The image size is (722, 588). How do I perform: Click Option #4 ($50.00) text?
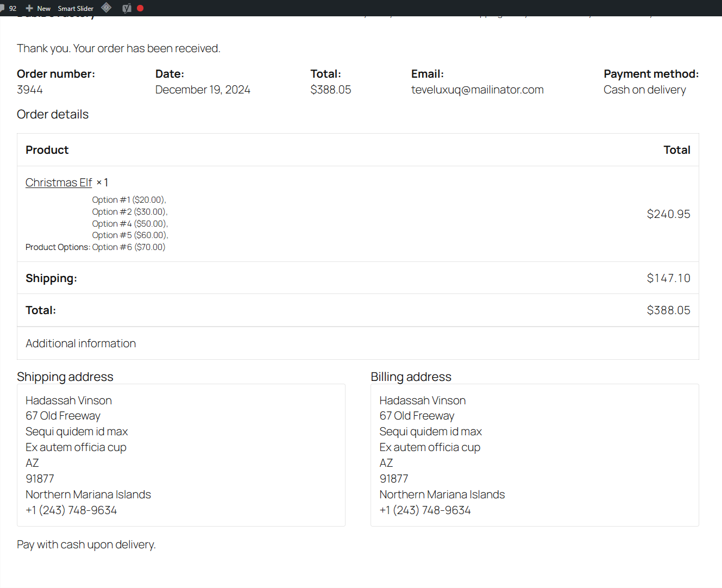point(130,224)
